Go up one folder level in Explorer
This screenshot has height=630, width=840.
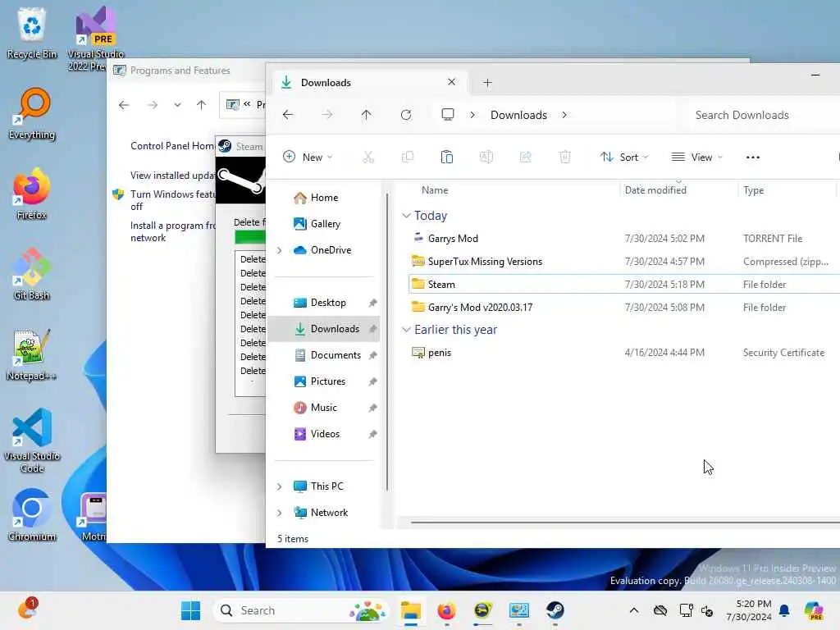click(367, 115)
